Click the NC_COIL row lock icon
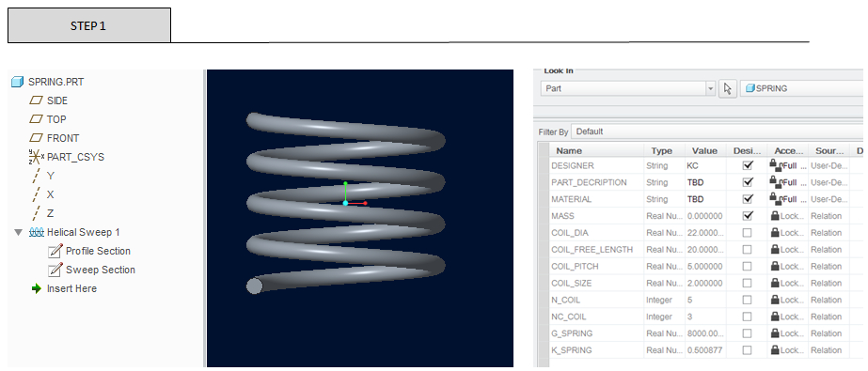868x371 pixels. click(x=775, y=317)
